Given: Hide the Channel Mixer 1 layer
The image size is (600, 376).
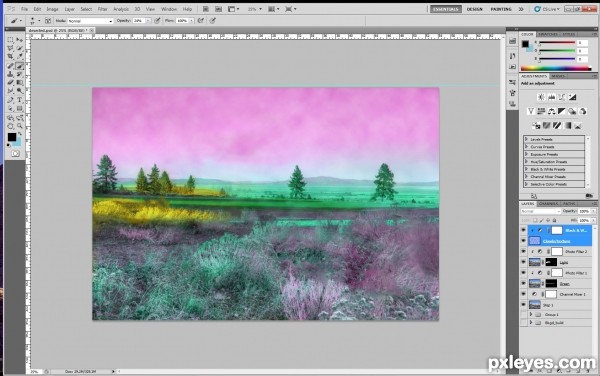Looking at the screenshot, I should [x=523, y=294].
